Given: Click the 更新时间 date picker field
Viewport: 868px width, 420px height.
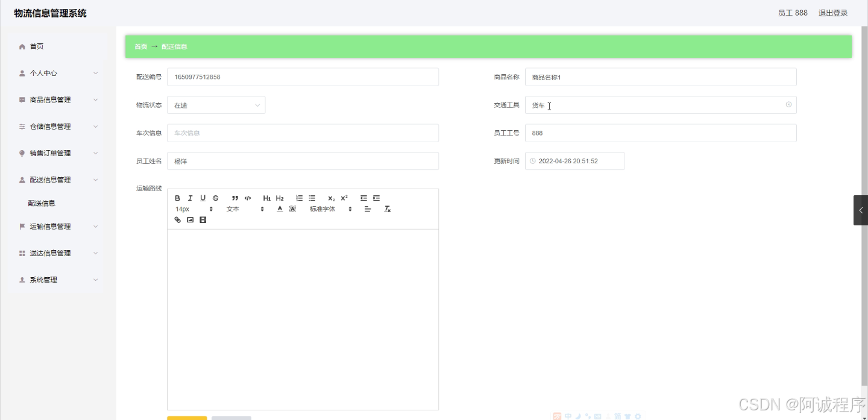Looking at the screenshot, I should click(x=574, y=160).
